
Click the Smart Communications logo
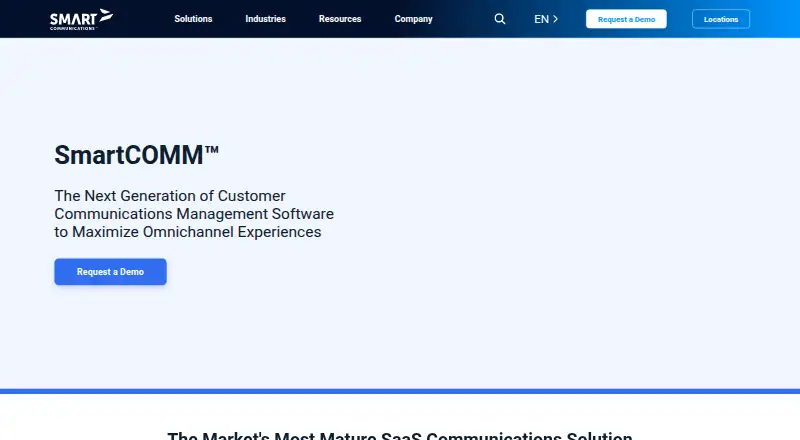(x=81, y=19)
